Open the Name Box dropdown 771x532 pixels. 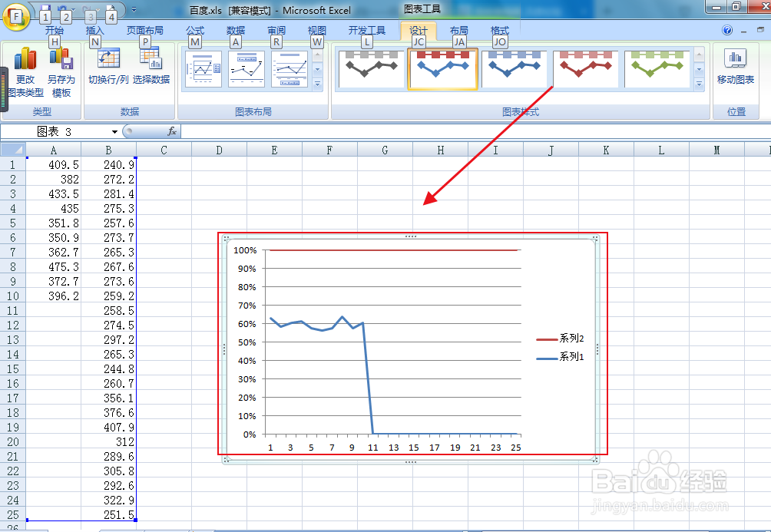tap(114, 132)
